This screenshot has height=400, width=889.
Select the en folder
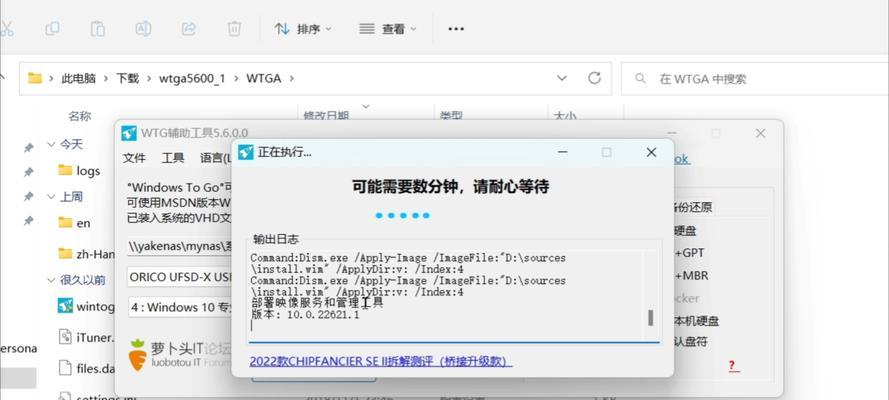(74, 223)
